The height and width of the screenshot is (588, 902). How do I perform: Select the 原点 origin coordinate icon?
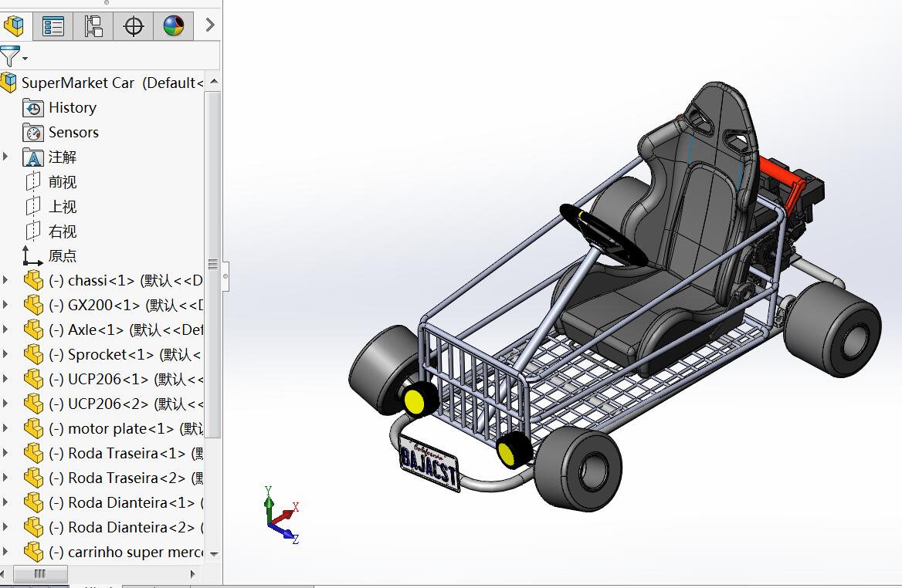29,255
